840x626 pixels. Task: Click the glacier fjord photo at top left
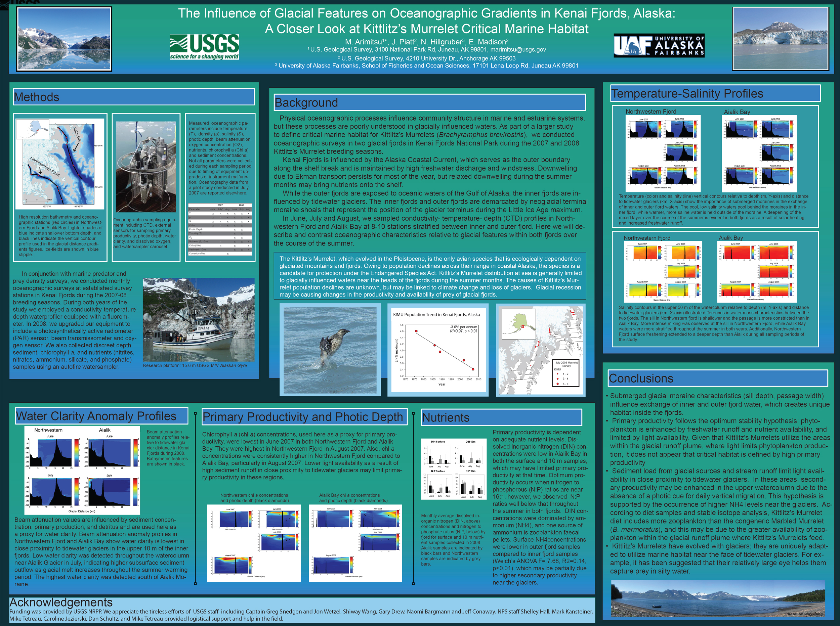64,39
